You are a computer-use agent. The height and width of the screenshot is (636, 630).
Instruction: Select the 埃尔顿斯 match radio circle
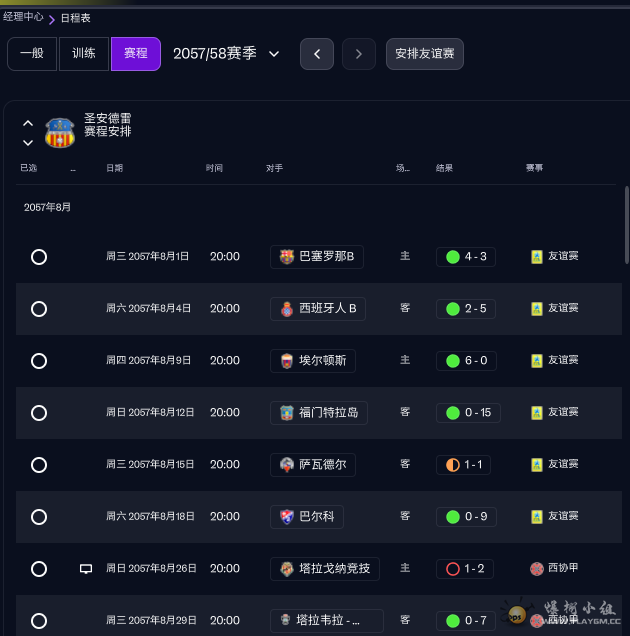click(x=39, y=361)
